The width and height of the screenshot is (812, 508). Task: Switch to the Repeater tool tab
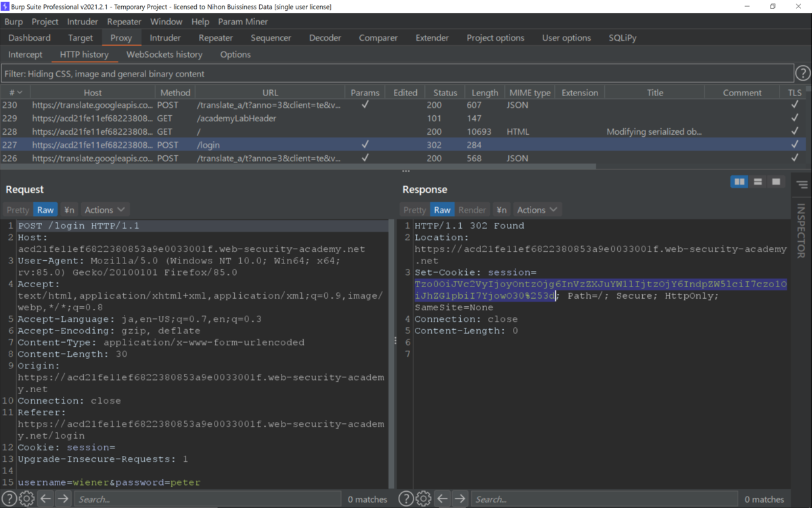coord(216,38)
